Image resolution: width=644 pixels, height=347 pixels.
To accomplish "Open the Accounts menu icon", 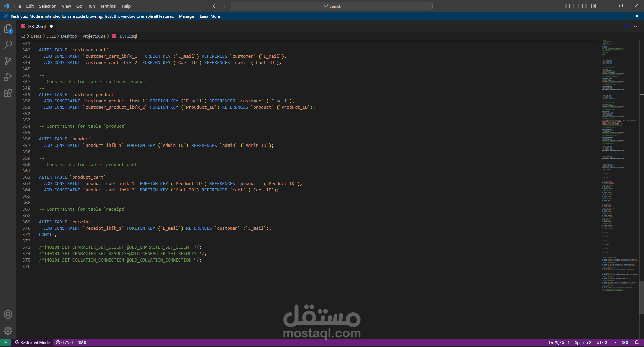I will click(8, 314).
